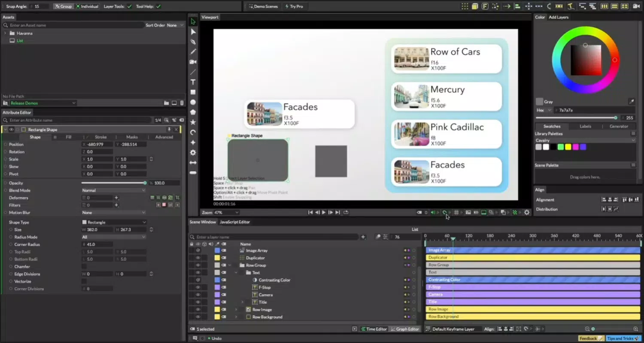Click the delete trash icon in Assets

point(182,103)
